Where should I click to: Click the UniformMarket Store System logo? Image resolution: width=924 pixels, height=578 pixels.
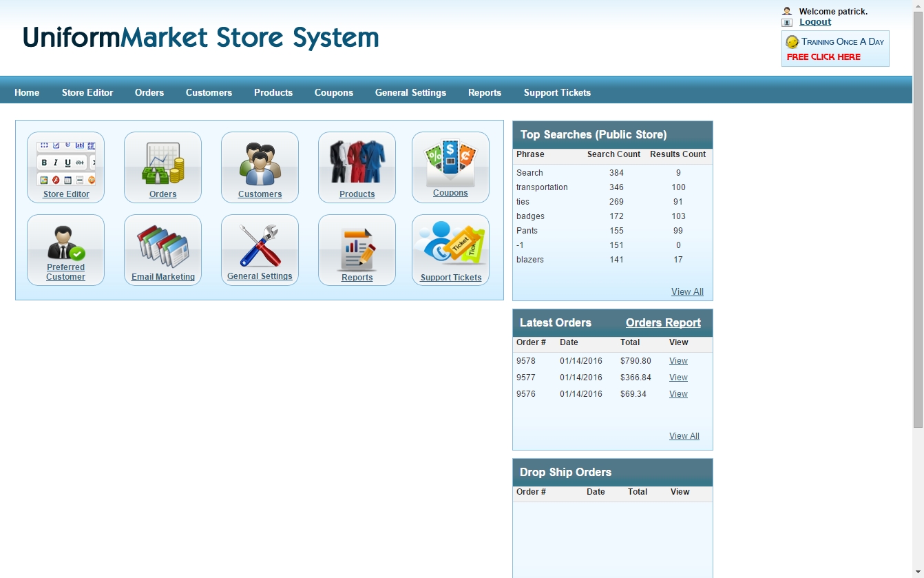(x=201, y=38)
